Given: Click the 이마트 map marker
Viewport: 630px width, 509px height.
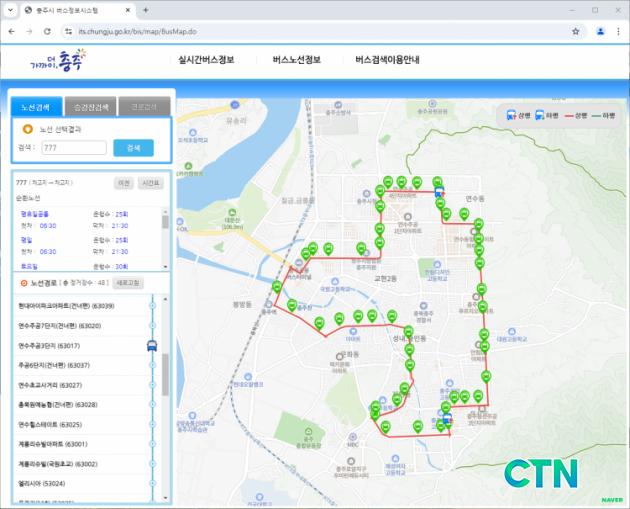Looking at the screenshot, I should (353, 331).
